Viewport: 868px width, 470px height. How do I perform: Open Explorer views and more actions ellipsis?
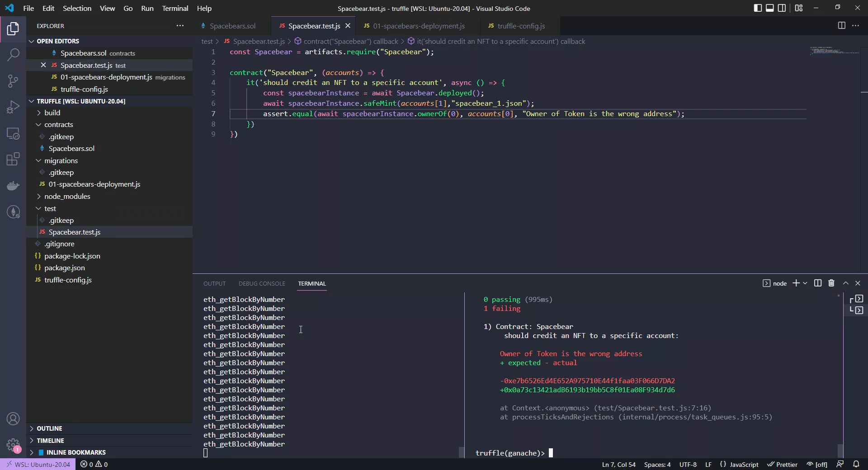tap(180, 26)
